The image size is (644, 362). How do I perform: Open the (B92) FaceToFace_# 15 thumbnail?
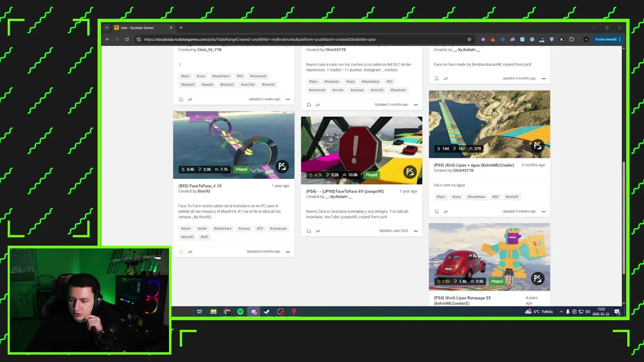(233, 145)
